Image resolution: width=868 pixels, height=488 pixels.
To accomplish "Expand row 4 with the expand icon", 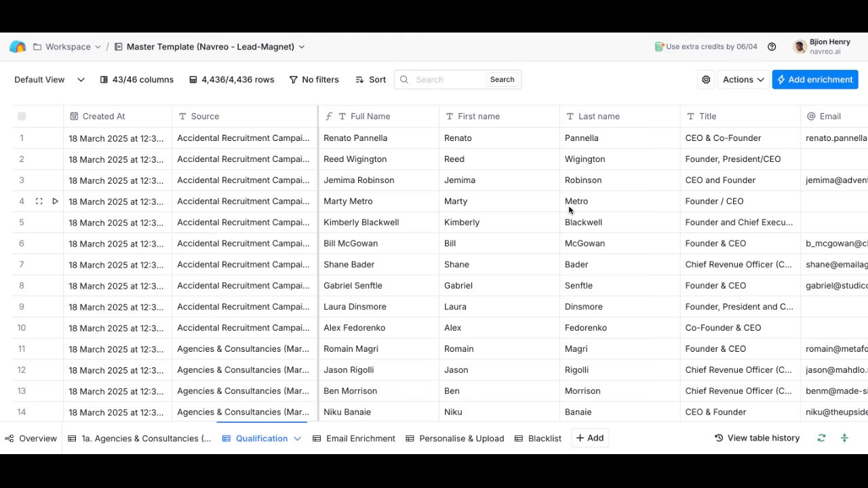I will (39, 201).
